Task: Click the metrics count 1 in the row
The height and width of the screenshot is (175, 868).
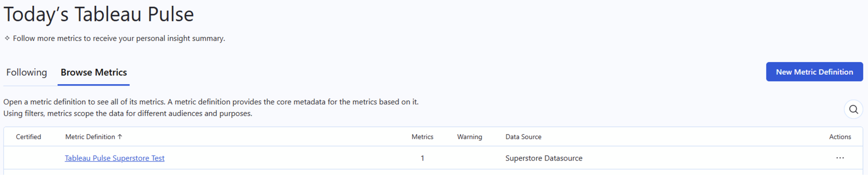Action: 422,158
